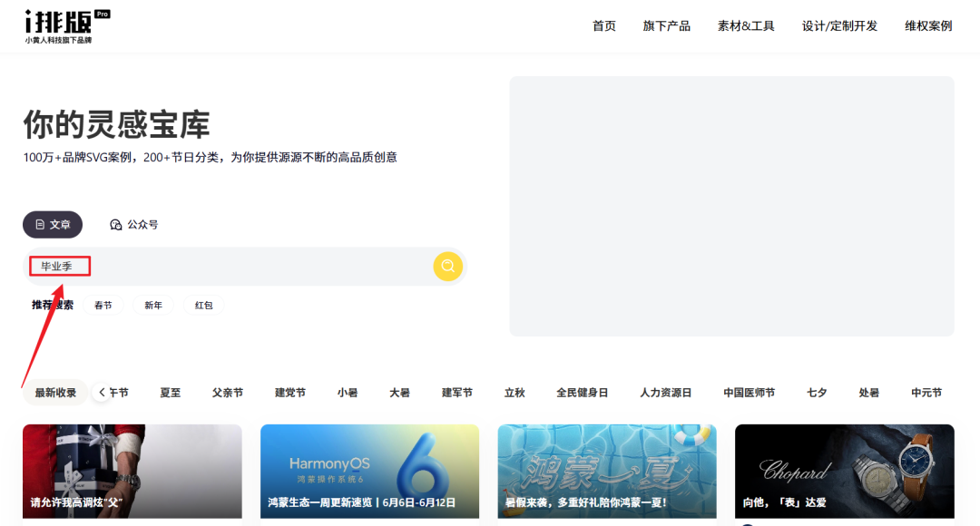Select the 夏至 category
Viewport: 980px width, 526px height.
click(x=170, y=393)
